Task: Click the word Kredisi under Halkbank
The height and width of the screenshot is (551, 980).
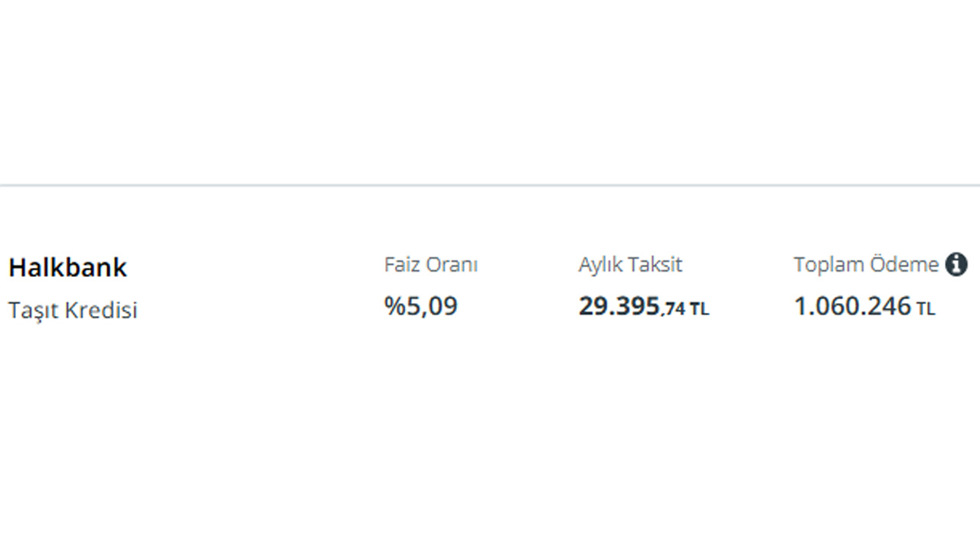Action: tap(101, 311)
